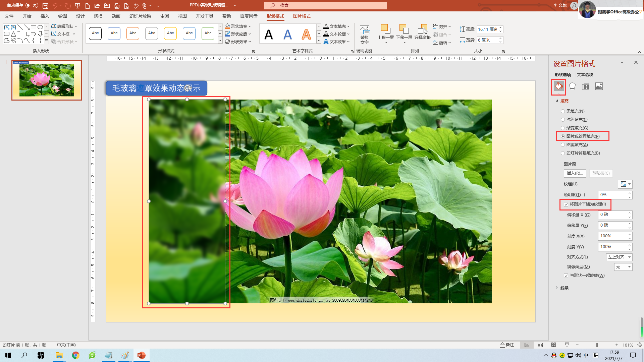The width and height of the screenshot is (644, 362).
Task: Switch to normal view icon in the status bar
Action: (x=527, y=345)
